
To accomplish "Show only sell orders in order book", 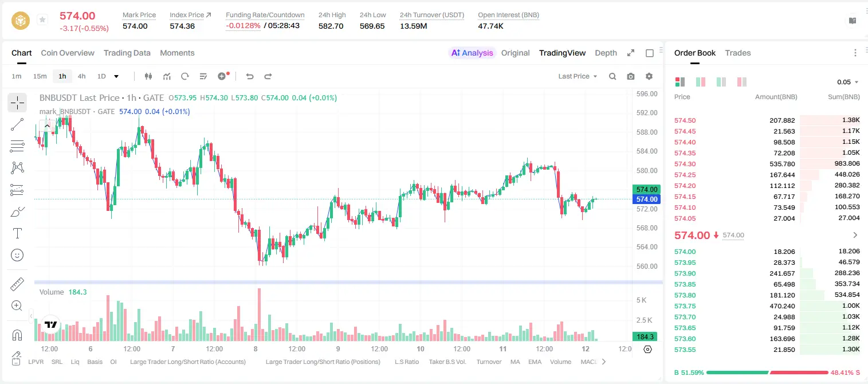I will click(741, 82).
